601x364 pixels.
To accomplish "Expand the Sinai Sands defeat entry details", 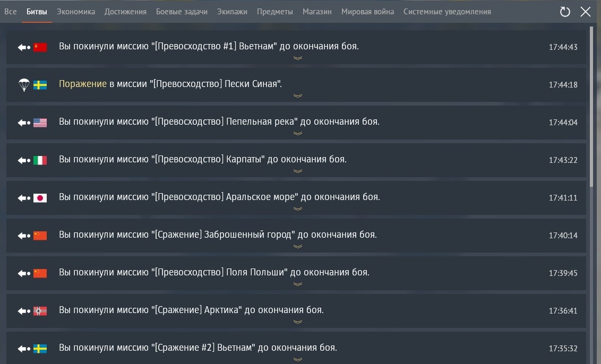I will tap(298, 96).
